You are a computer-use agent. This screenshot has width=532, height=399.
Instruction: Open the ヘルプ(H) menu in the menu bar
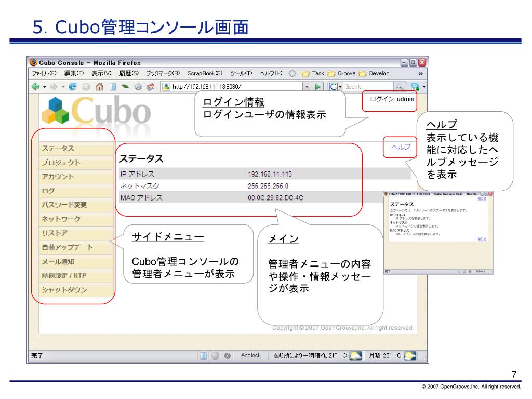(271, 73)
